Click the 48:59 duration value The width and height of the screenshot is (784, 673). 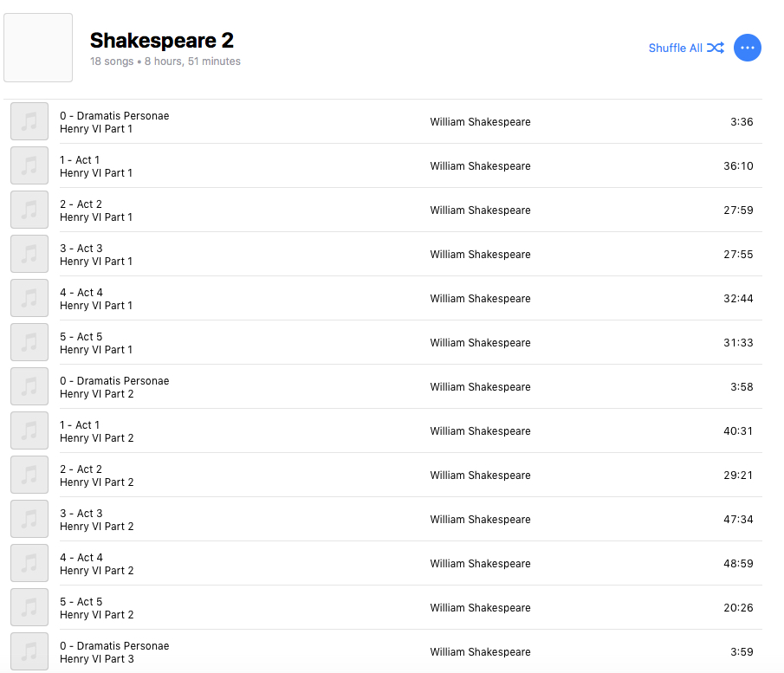tap(738, 564)
